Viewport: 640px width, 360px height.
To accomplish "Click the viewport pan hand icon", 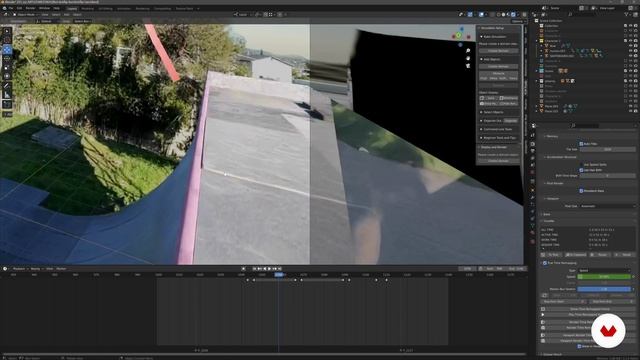I will pos(468,58).
